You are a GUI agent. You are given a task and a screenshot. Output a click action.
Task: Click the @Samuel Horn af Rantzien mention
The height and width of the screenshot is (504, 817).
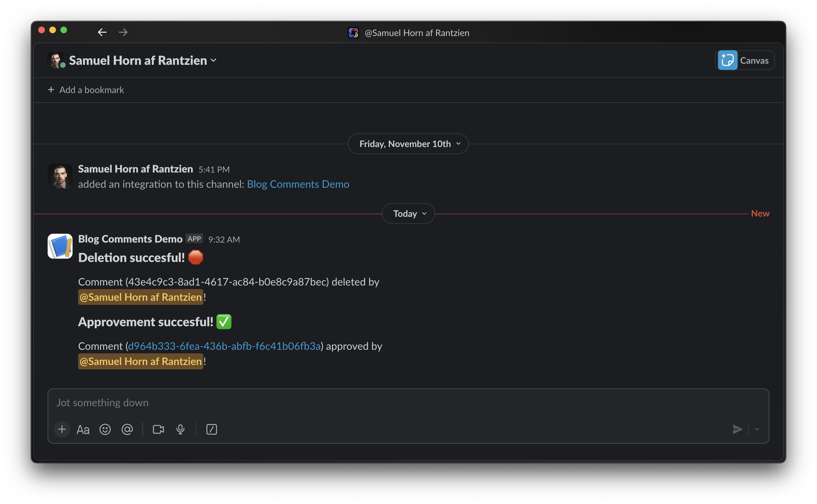(140, 297)
